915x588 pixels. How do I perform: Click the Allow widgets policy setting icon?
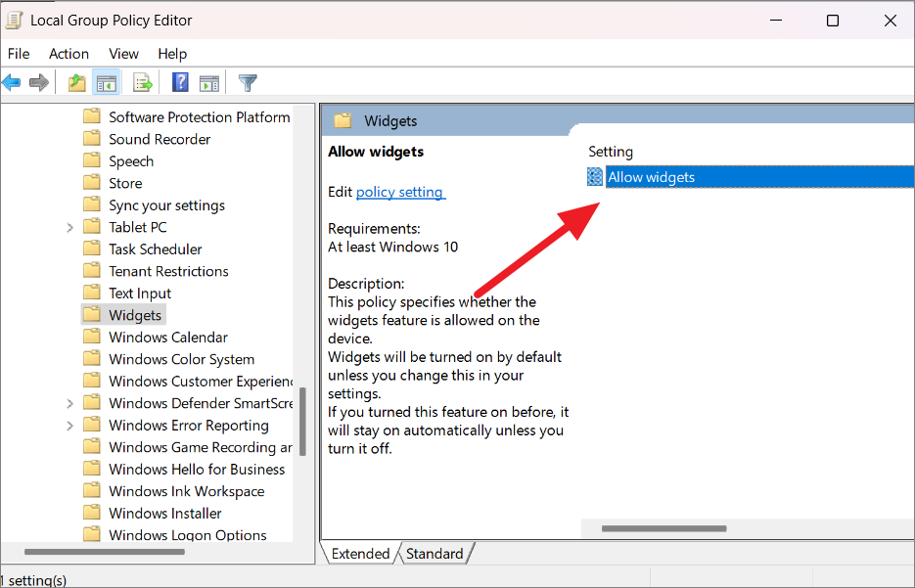click(595, 177)
